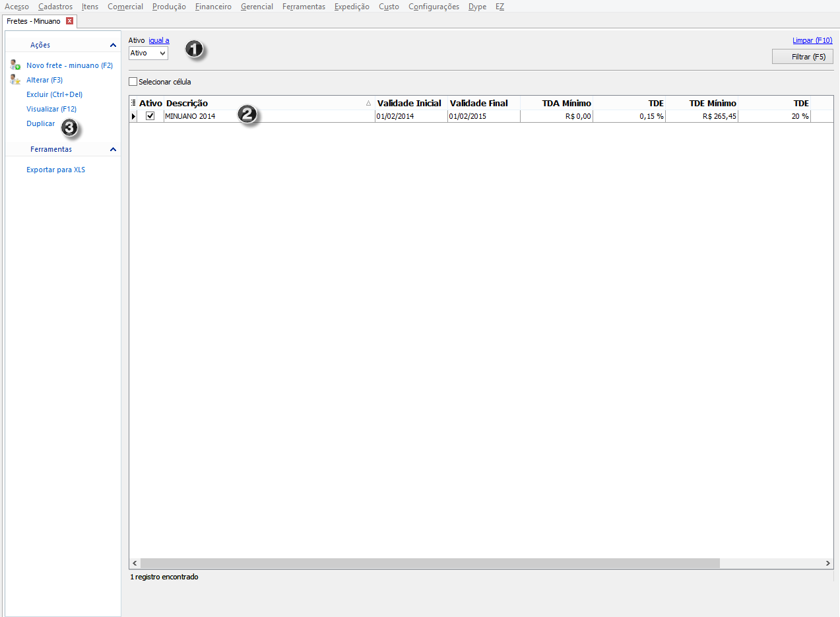Click the Alterar (F3) action
The image size is (840, 617).
click(44, 80)
